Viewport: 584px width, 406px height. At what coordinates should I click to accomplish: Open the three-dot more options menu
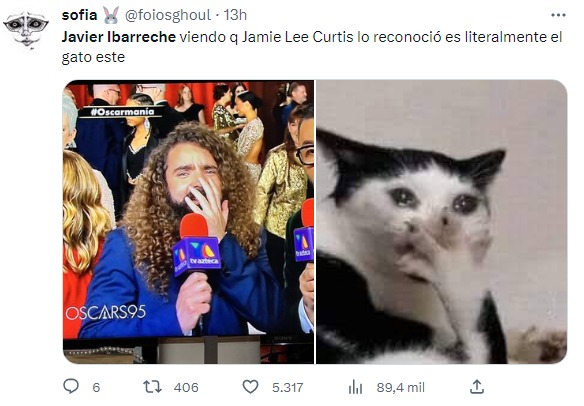pyautogui.click(x=558, y=15)
